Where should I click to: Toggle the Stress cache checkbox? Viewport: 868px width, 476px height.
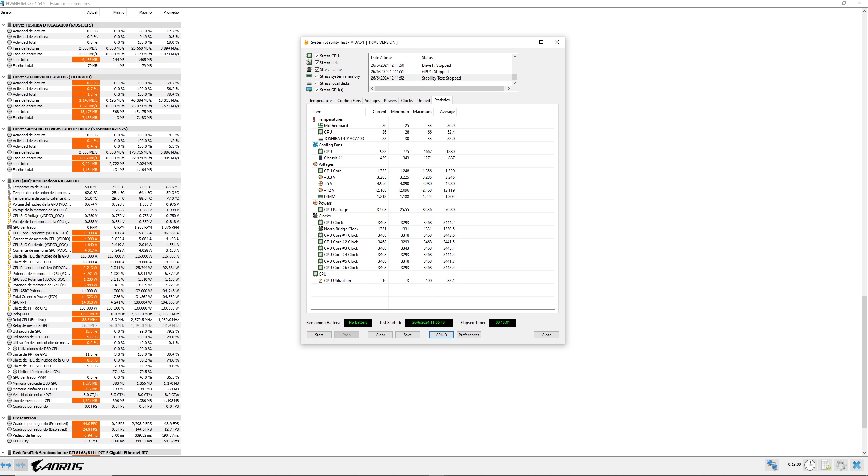[317, 69]
